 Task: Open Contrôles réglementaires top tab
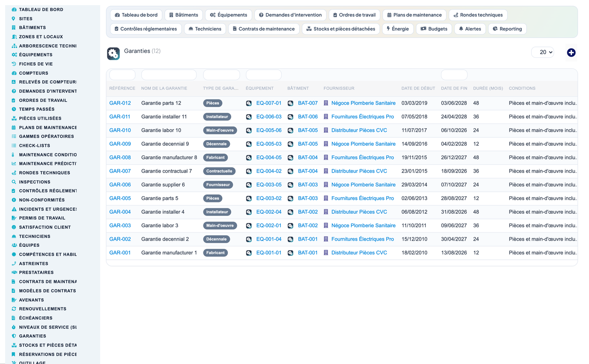[x=146, y=29]
